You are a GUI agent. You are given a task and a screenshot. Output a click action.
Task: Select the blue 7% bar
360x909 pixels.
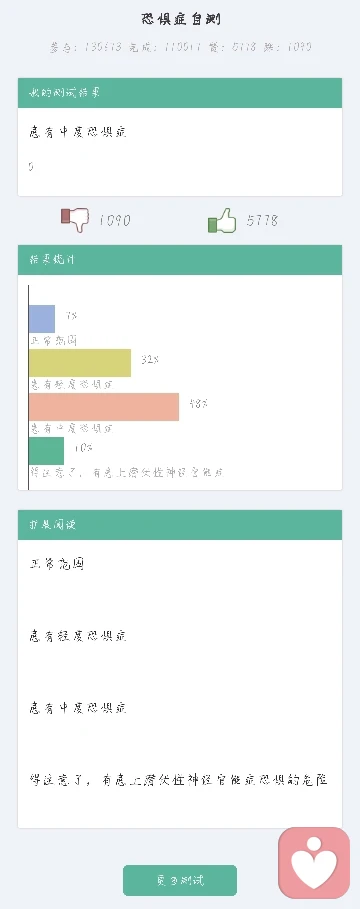pyautogui.click(x=42, y=319)
